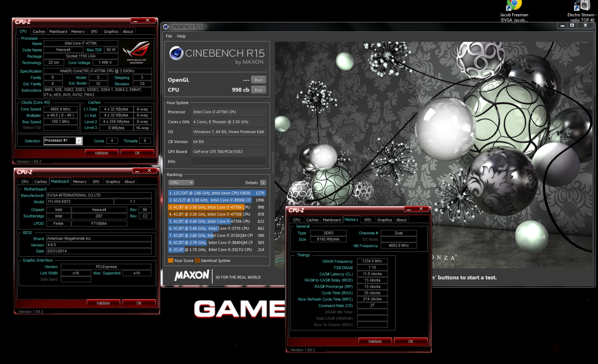Screen dimensions: 598x364
Task: Switch to SPD tab in top CPU-Z window
Action: [94, 32]
